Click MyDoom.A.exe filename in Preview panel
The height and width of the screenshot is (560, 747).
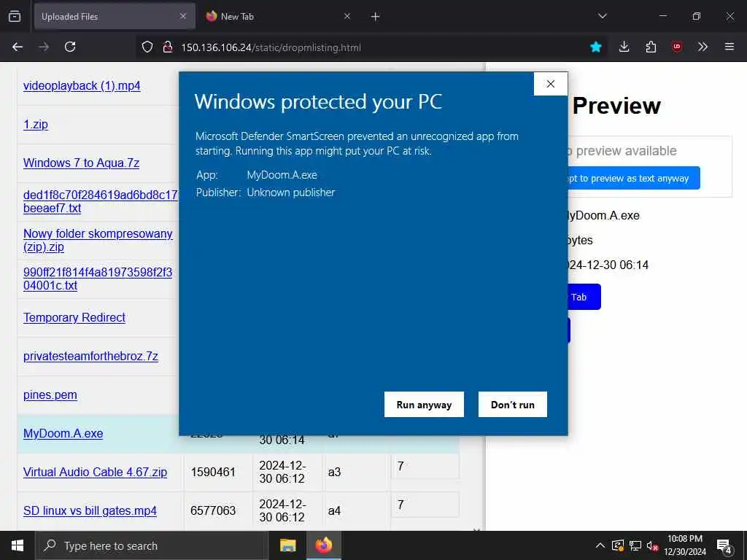click(603, 215)
